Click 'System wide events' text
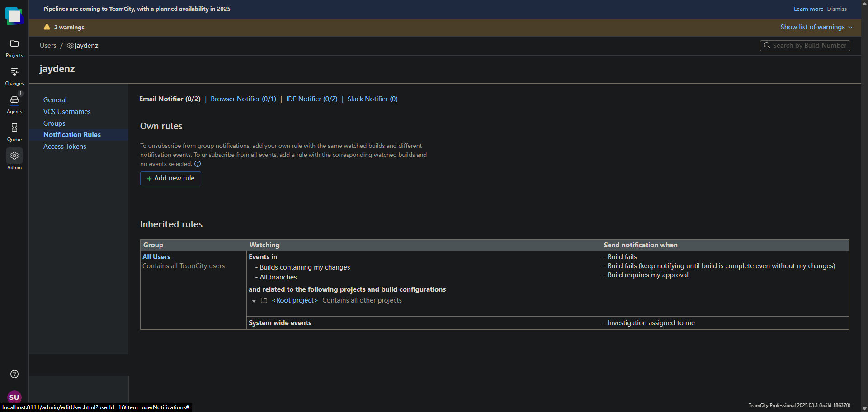The height and width of the screenshot is (412, 868). coord(280,323)
